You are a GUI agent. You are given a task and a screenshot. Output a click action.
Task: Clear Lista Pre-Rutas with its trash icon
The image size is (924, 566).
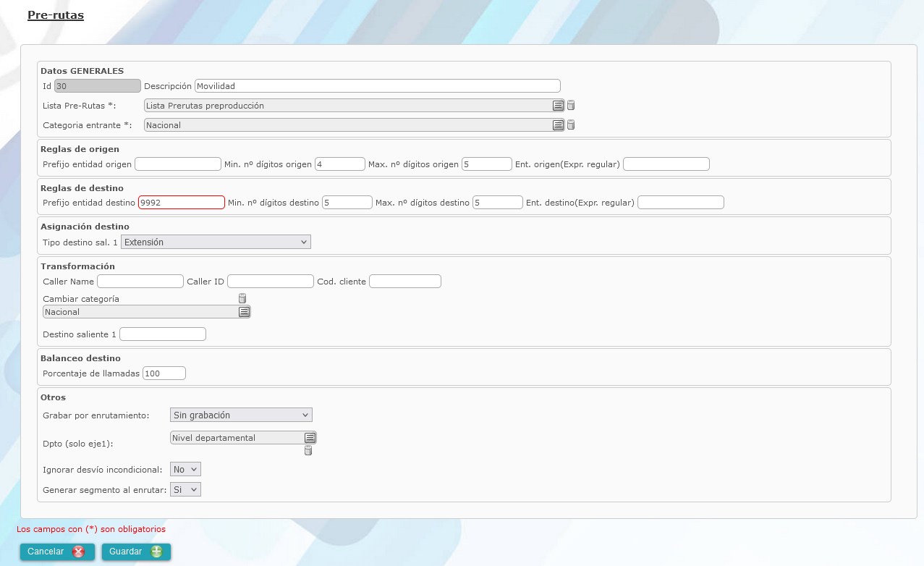[x=570, y=105]
